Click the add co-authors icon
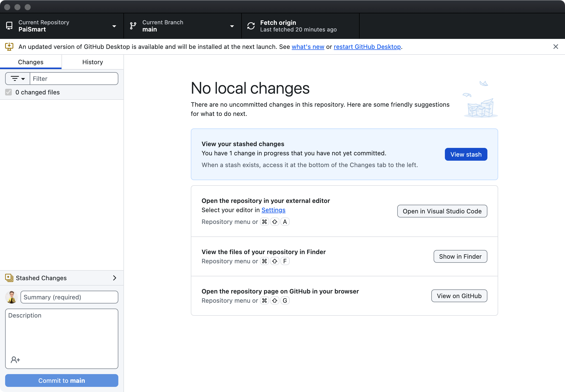 point(15,360)
